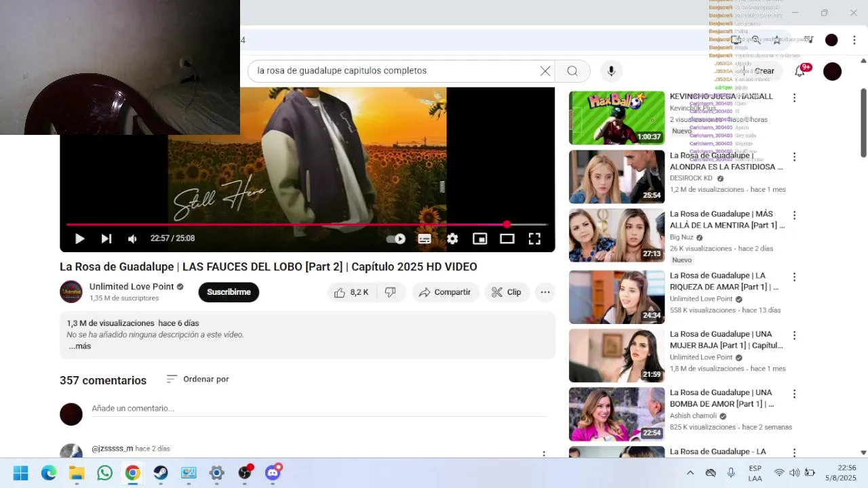This screenshot has width=868, height=488.
Task: Launch Microsoft Edge from taskbar
Action: point(49,472)
